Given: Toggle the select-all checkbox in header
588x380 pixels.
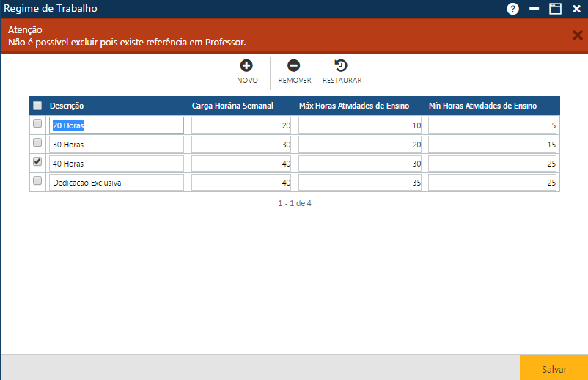Looking at the screenshot, I should pyautogui.click(x=37, y=106).
